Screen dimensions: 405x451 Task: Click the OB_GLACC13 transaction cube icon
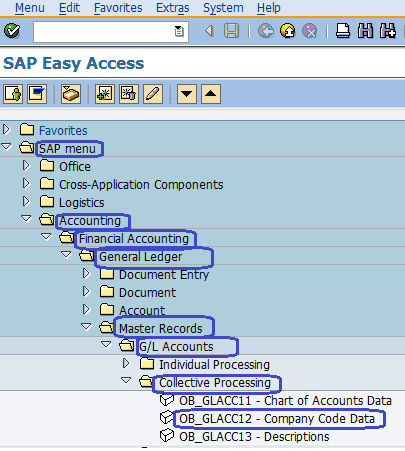167,436
